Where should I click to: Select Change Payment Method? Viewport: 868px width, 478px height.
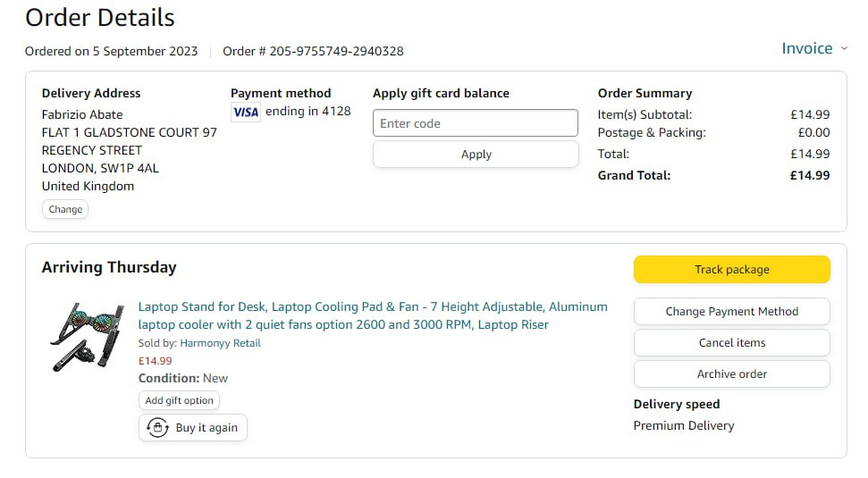(731, 312)
